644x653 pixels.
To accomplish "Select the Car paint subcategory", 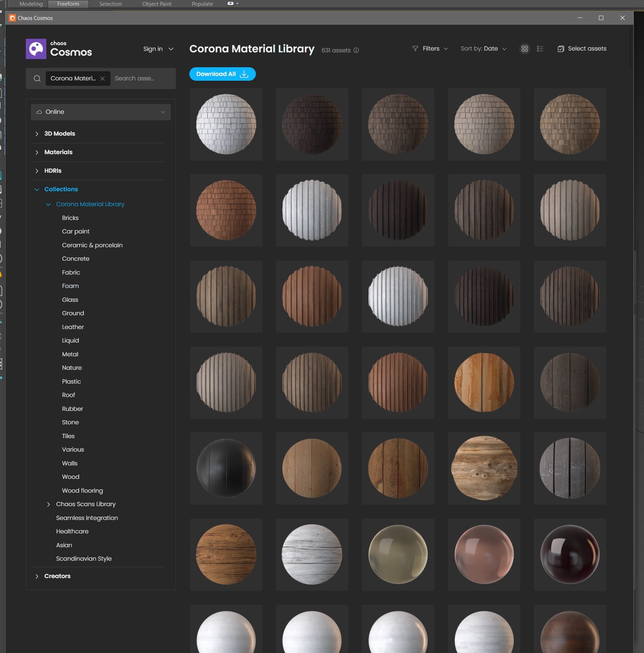I will [76, 232].
